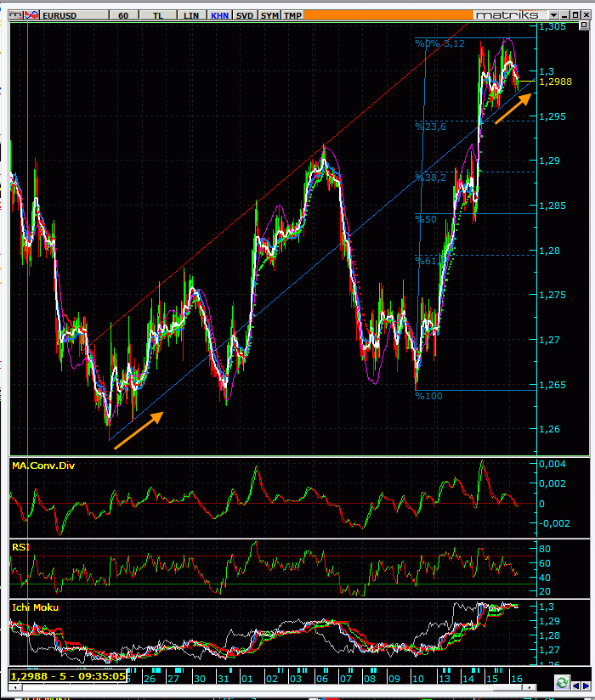Viewport: 595px width, 700px height.
Task: Click the Ichi Moku indicator label
Action: pos(35,607)
